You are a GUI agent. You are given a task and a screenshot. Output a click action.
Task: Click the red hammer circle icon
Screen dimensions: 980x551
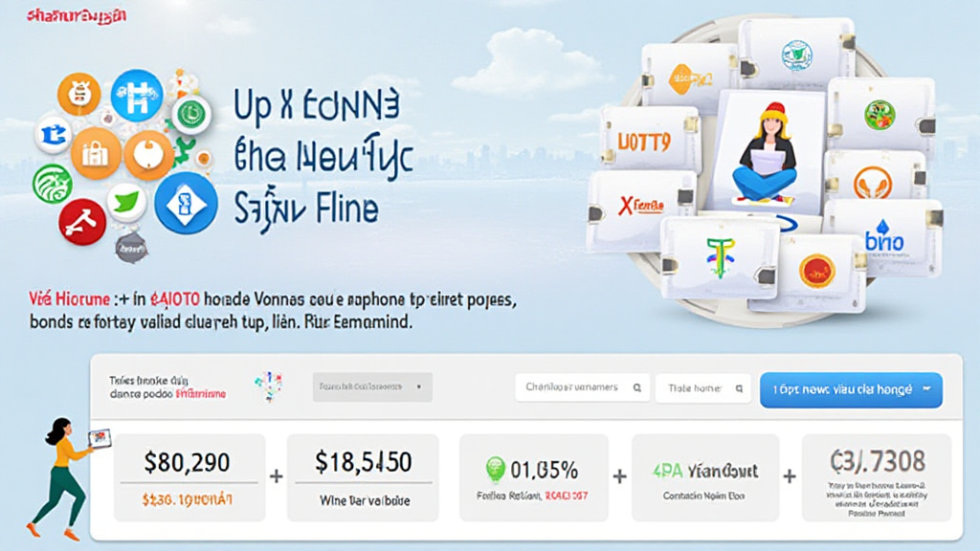tap(82, 221)
